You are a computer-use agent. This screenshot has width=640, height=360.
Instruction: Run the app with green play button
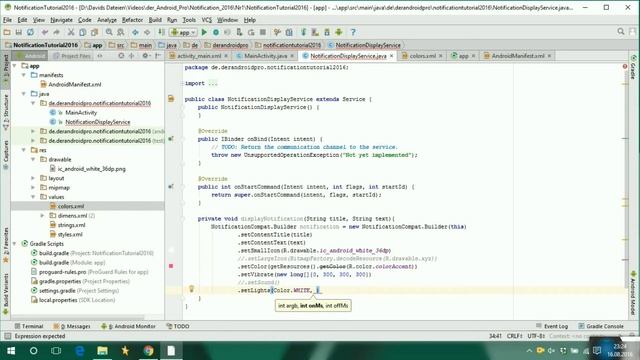pyautogui.click(x=204, y=32)
